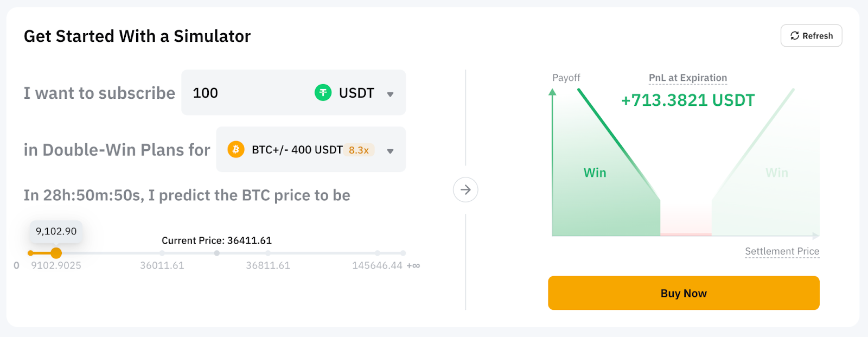This screenshot has width=868, height=337.
Task: Click the left green Win payoff area
Action: [x=595, y=173]
